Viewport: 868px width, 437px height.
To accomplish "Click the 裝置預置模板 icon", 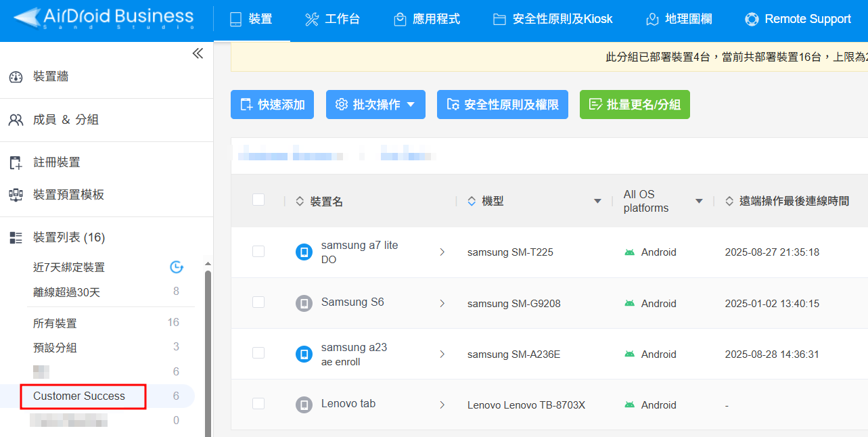I will pos(16,195).
